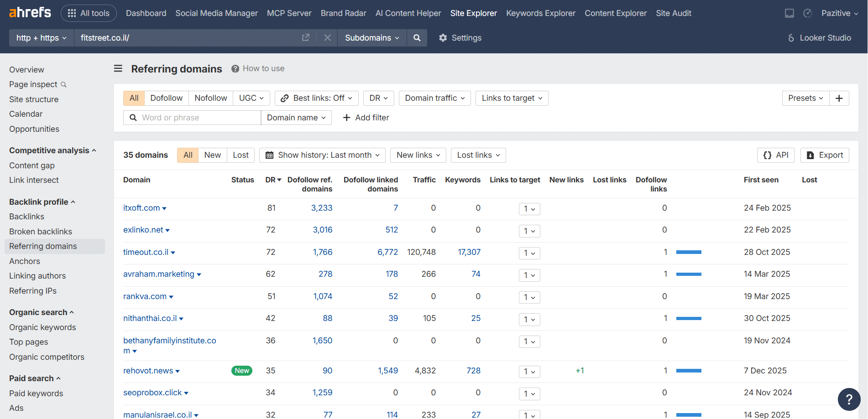Open the Subdomains mode dropdown
This screenshot has height=419, width=868.
372,38
